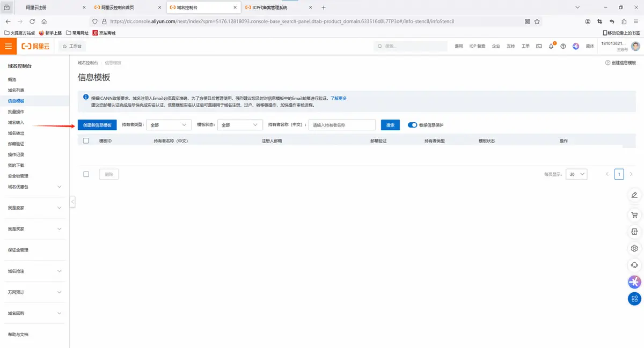Viewport: 644px width, 348px height.
Task: Open customer service headset icon
Action: pyautogui.click(x=634, y=265)
